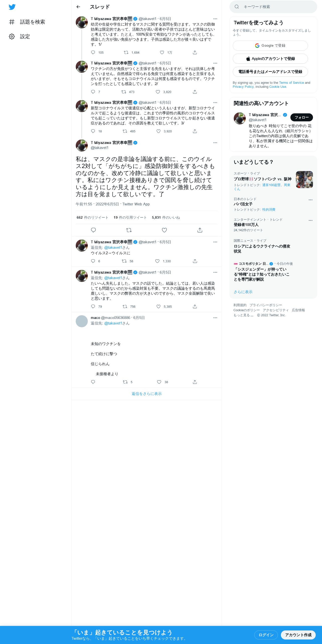
Task: Show more replies via 返信をさらに表示
Action: (147, 394)
